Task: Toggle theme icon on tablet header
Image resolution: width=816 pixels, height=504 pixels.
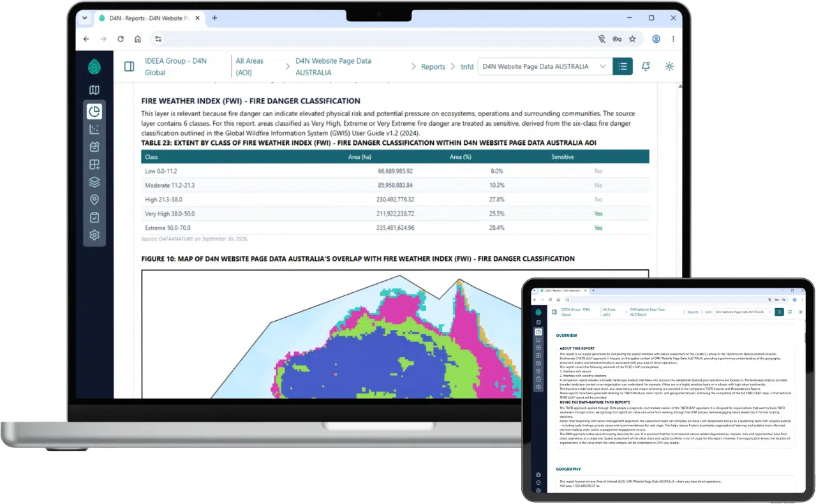Action: [x=801, y=312]
